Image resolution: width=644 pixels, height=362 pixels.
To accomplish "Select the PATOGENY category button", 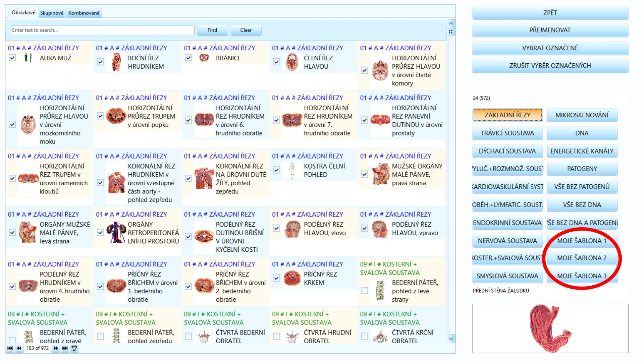I will tap(582, 169).
